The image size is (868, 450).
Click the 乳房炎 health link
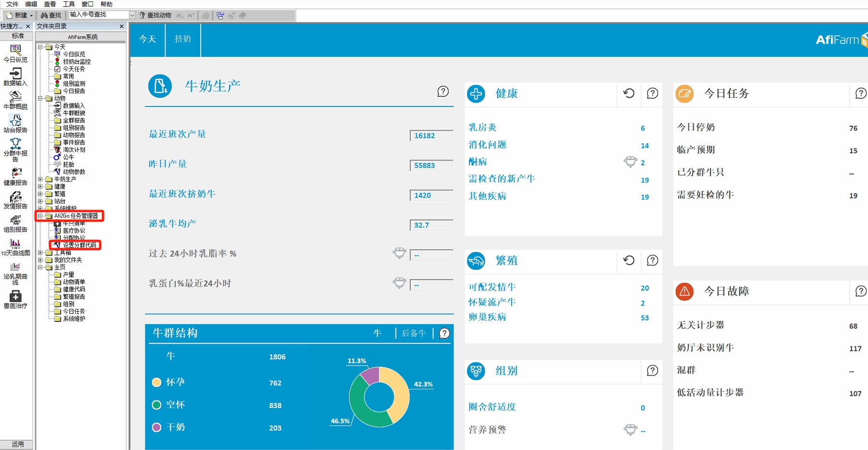coord(482,128)
